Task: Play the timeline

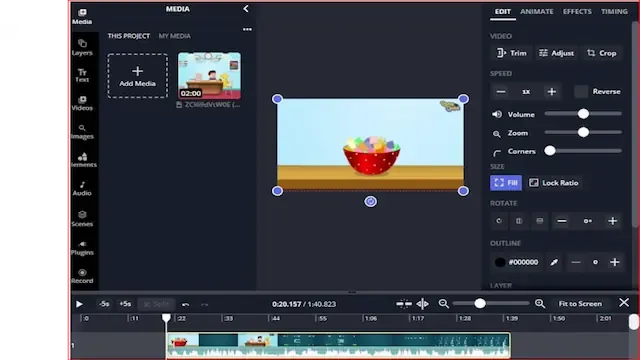Action: pyautogui.click(x=79, y=304)
